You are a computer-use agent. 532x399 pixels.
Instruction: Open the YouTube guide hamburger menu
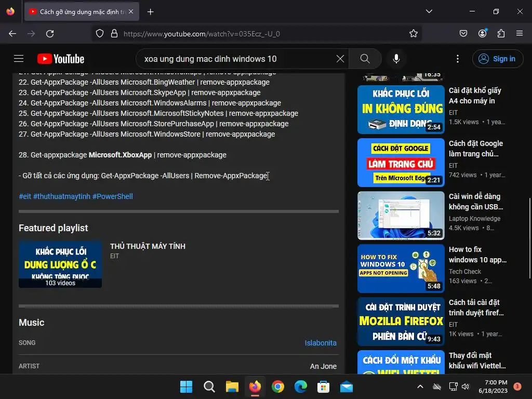tap(19, 59)
